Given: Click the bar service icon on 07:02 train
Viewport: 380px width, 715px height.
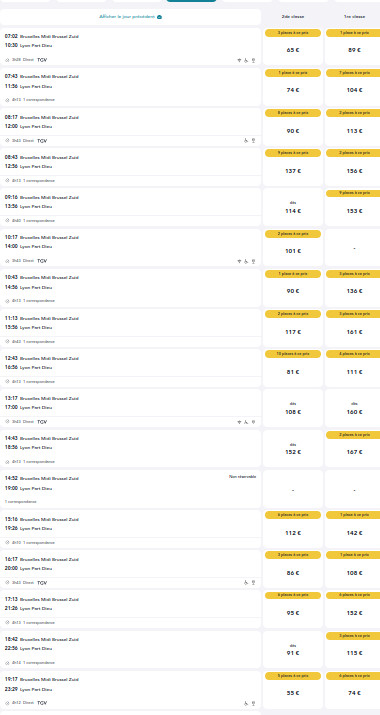Looking at the screenshot, I should (x=253, y=60).
